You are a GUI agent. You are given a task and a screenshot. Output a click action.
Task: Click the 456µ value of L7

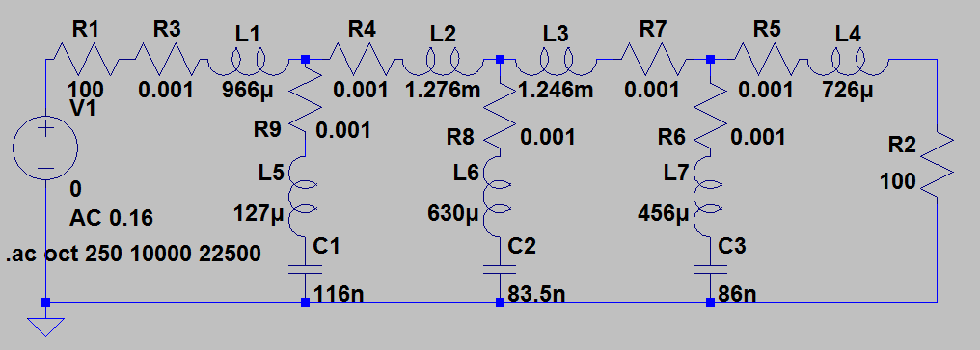pyautogui.click(x=664, y=214)
